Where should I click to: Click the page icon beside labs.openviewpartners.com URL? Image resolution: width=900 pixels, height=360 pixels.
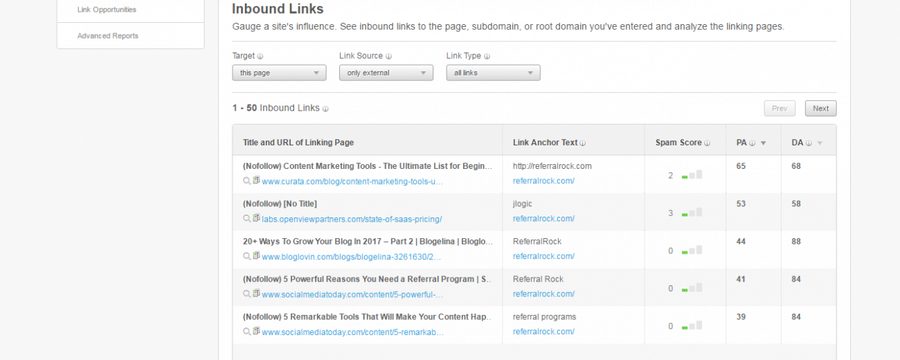click(x=256, y=218)
